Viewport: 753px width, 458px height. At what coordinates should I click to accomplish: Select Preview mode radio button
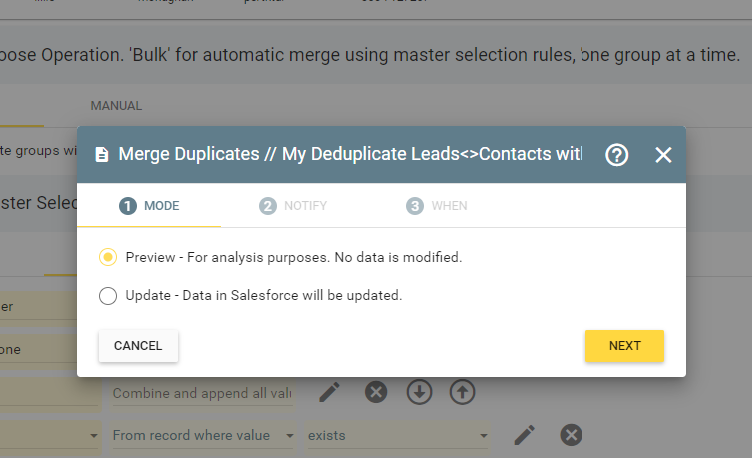[x=108, y=257]
